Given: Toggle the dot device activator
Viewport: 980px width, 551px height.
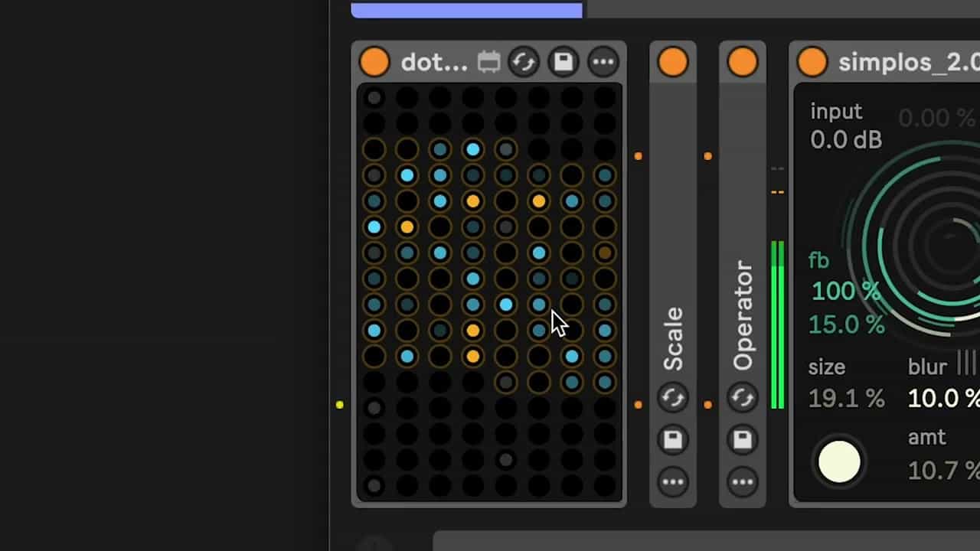Looking at the screenshot, I should (x=374, y=62).
